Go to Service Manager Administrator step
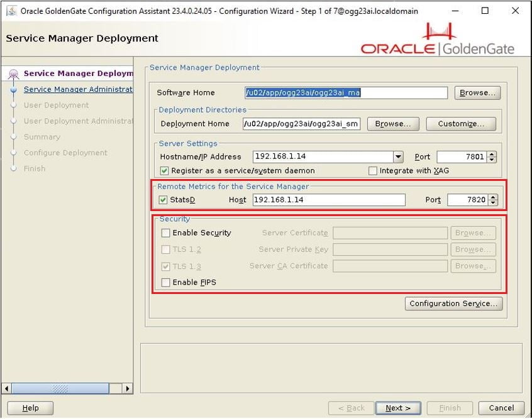Screen dimensions: 532x419 (79, 89)
